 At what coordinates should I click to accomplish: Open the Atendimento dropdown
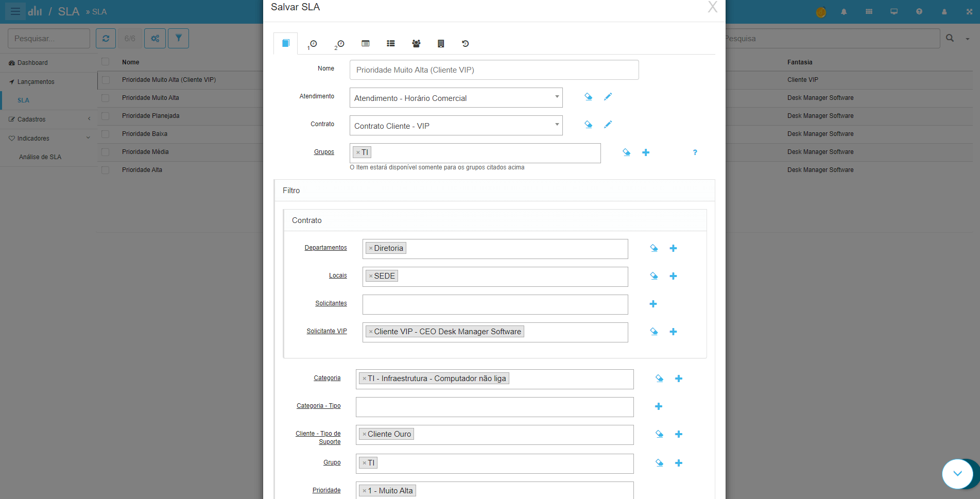point(456,98)
